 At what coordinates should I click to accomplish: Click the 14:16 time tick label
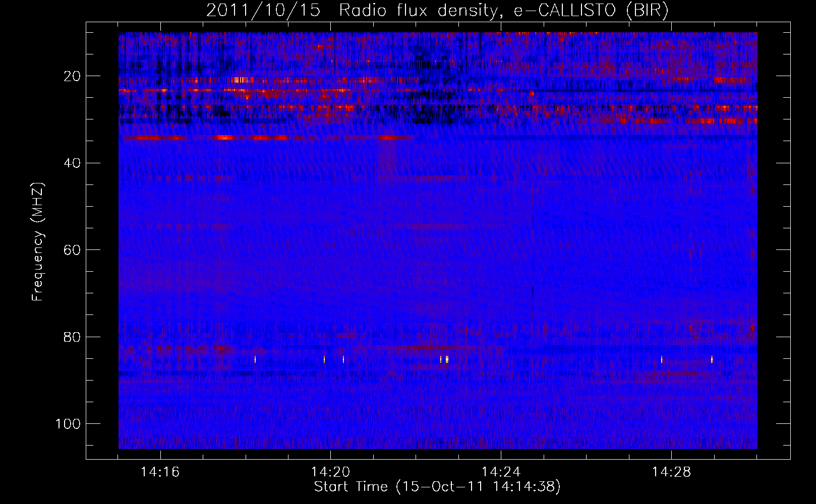[160, 472]
